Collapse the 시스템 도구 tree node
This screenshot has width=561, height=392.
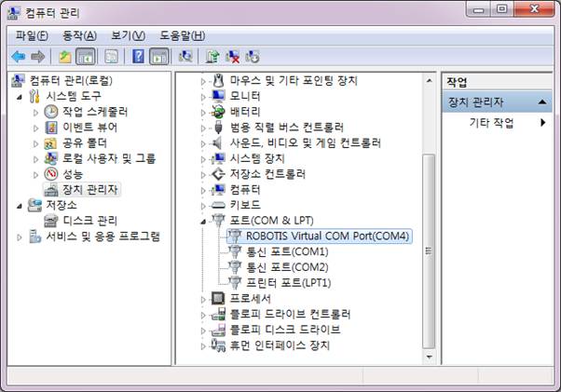(x=21, y=96)
